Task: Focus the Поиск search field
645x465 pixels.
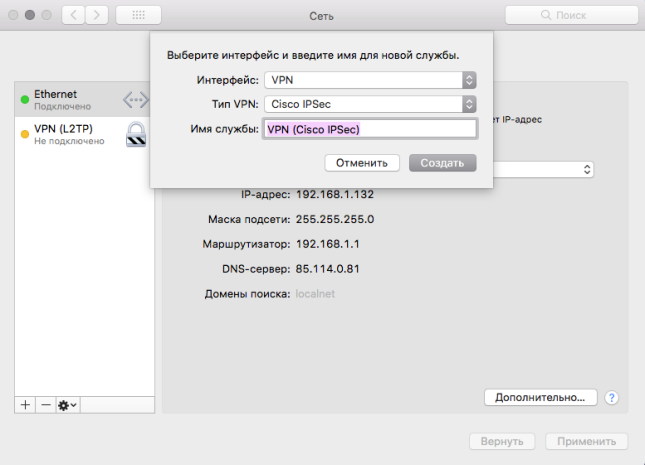Action: click(571, 15)
